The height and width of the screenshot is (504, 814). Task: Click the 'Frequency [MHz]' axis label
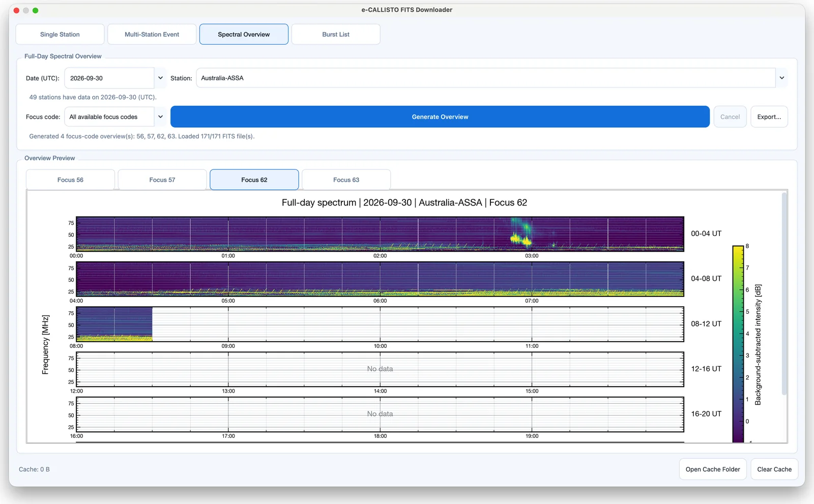coord(45,345)
